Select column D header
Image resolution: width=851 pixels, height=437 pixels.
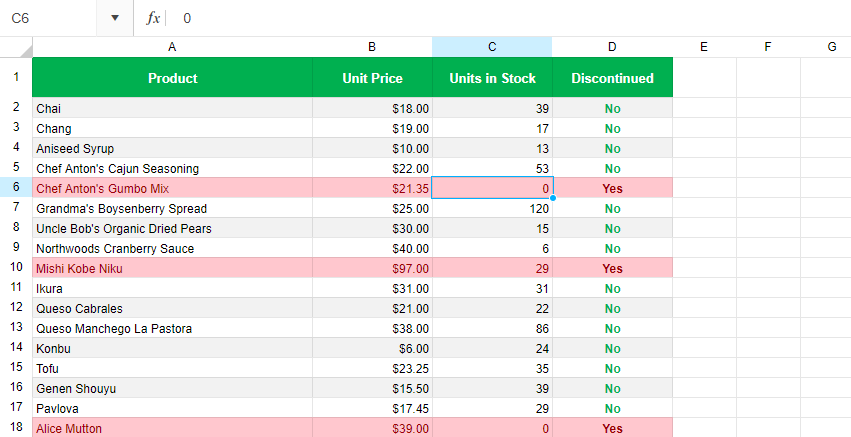click(x=612, y=47)
